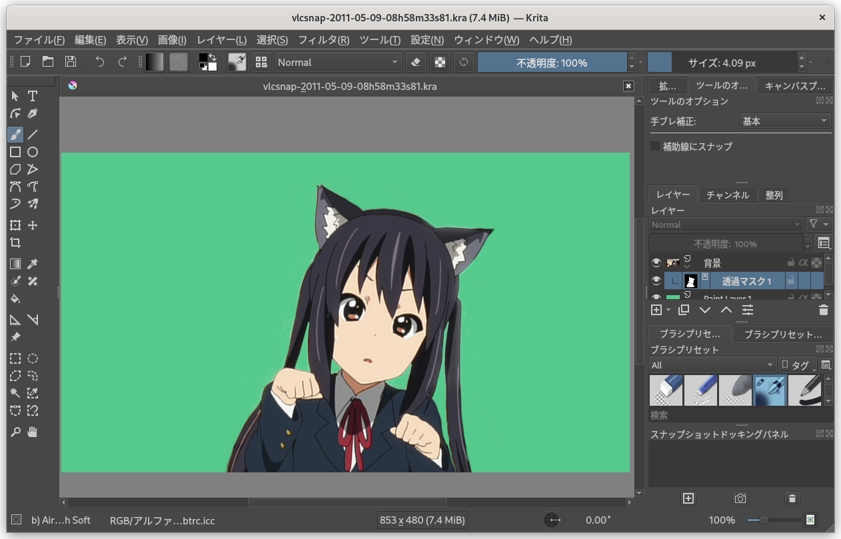841x539 pixels.
Task: Select the Color Sampler eyedropper tool
Action: pos(33,263)
